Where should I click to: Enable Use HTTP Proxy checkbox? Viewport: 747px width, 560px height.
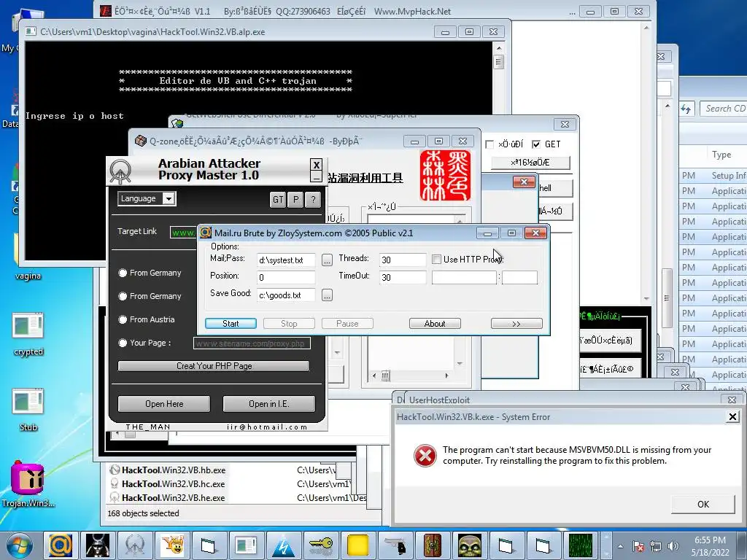436,259
